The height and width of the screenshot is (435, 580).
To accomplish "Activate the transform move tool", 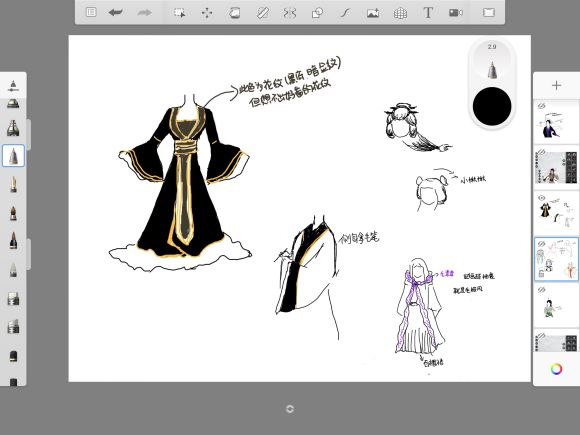I will point(207,13).
